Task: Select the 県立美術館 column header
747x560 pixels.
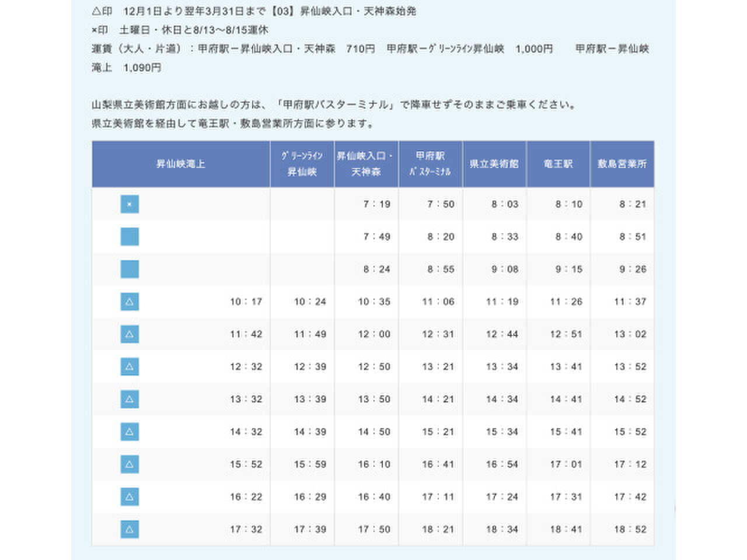Action: point(495,164)
